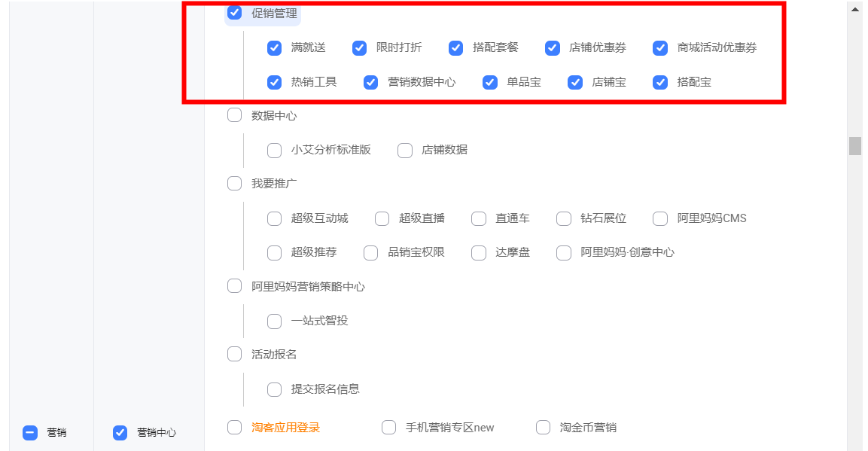Click the scrollbar up arrow
The width and height of the screenshot is (868, 451).
pyautogui.click(x=854, y=10)
